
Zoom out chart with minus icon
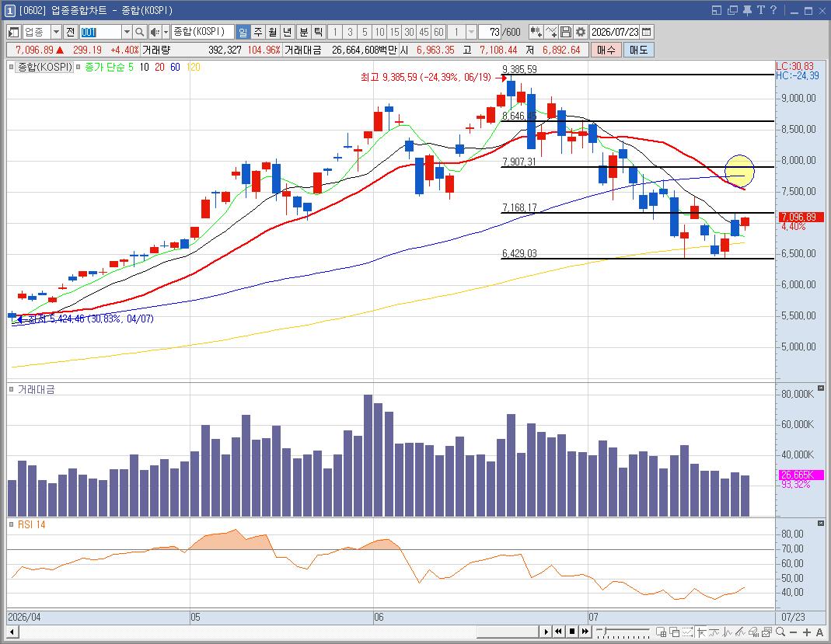[x=794, y=632]
